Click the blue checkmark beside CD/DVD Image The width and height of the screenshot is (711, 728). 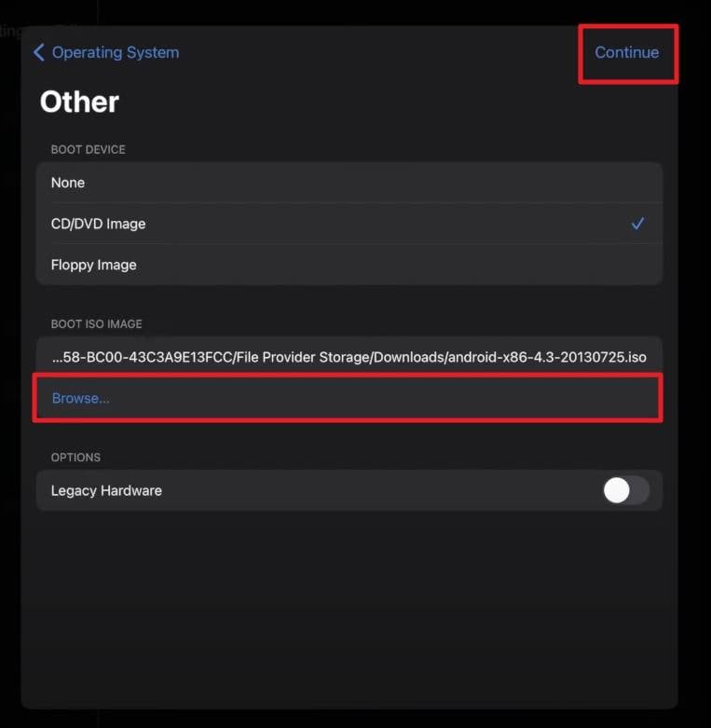[x=637, y=224]
